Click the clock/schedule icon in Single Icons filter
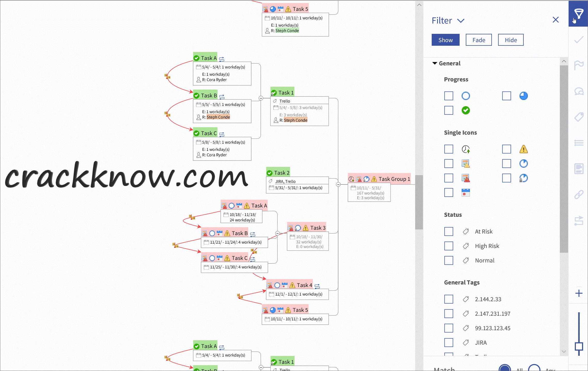The width and height of the screenshot is (588, 371). tap(466, 149)
